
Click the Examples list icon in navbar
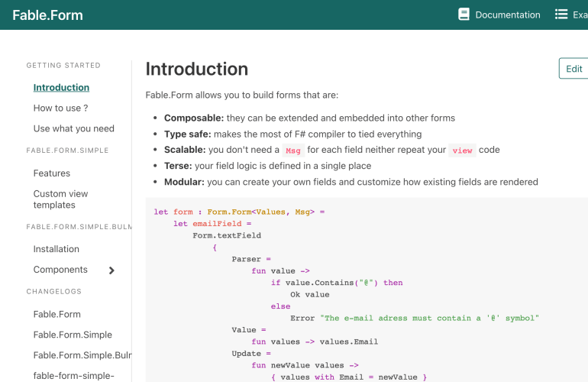click(561, 15)
